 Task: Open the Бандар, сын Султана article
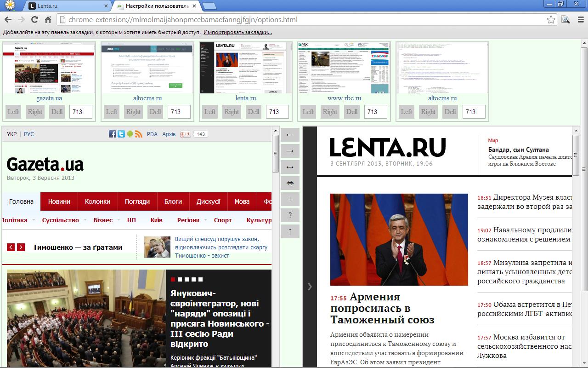(x=519, y=149)
